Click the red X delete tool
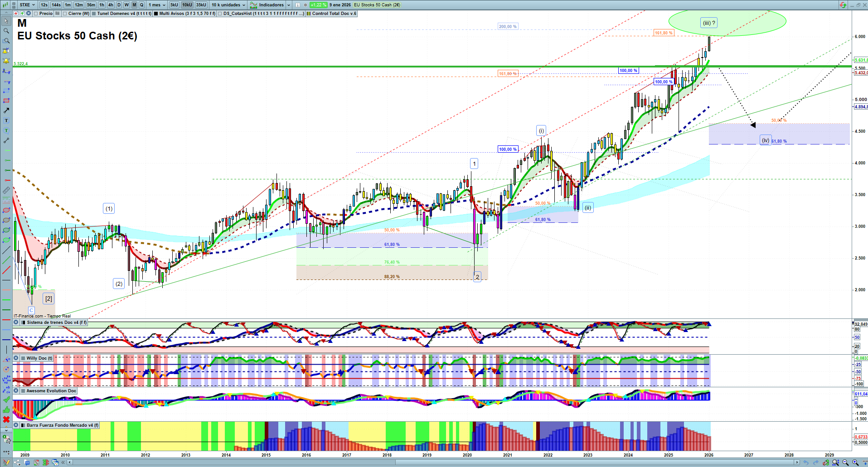 pos(6,419)
